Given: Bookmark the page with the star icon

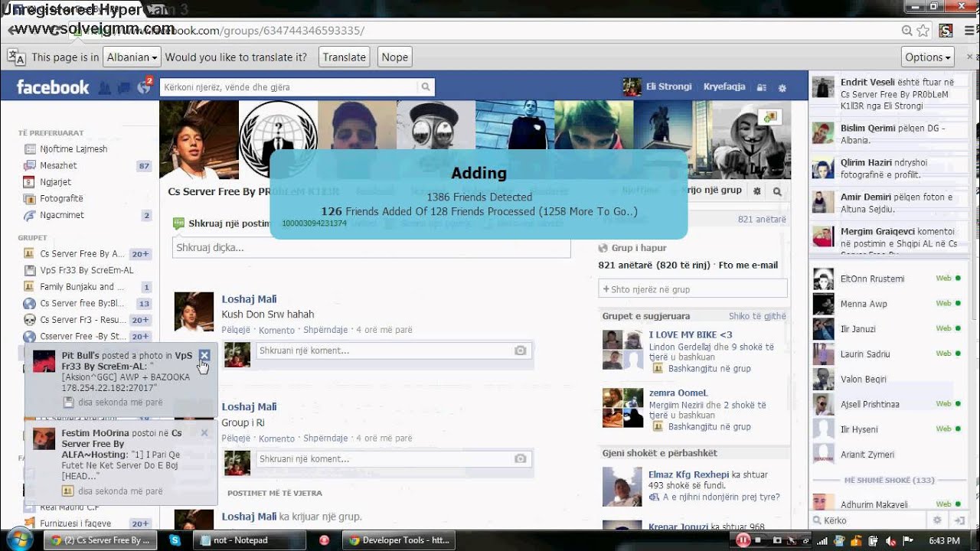Looking at the screenshot, I should (923, 31).
